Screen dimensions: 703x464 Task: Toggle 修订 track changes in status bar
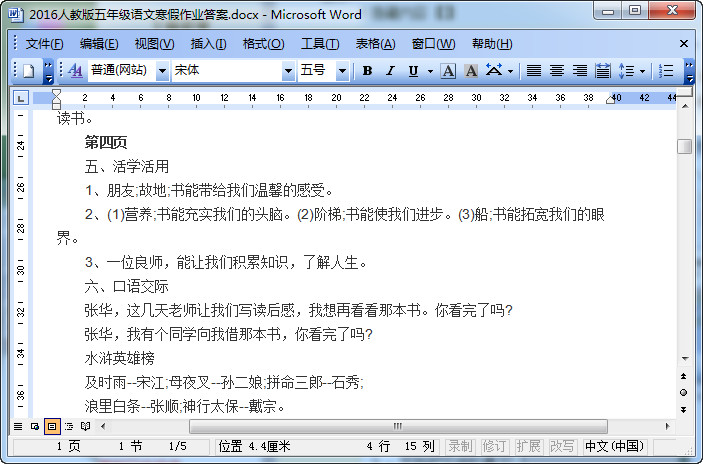coord(494,447)
